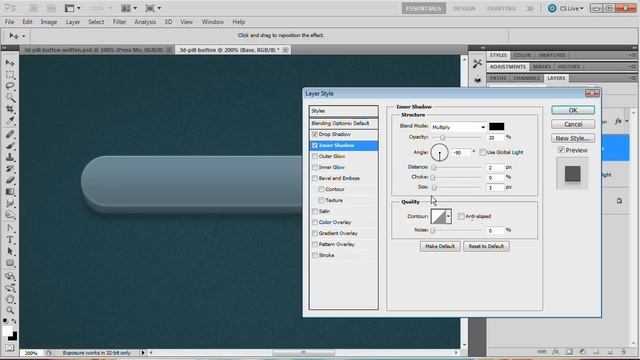Enable Color Overlay style checkbox
The image size is (640, 360).
tap(315, 222)
